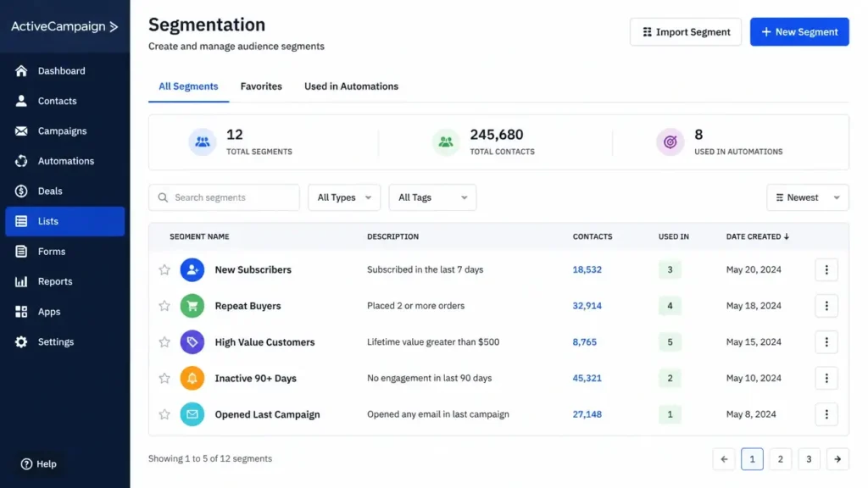The image size is (868, 488).
Task: Open Help at sidebar bottom
Action: (x=39, y=463)
